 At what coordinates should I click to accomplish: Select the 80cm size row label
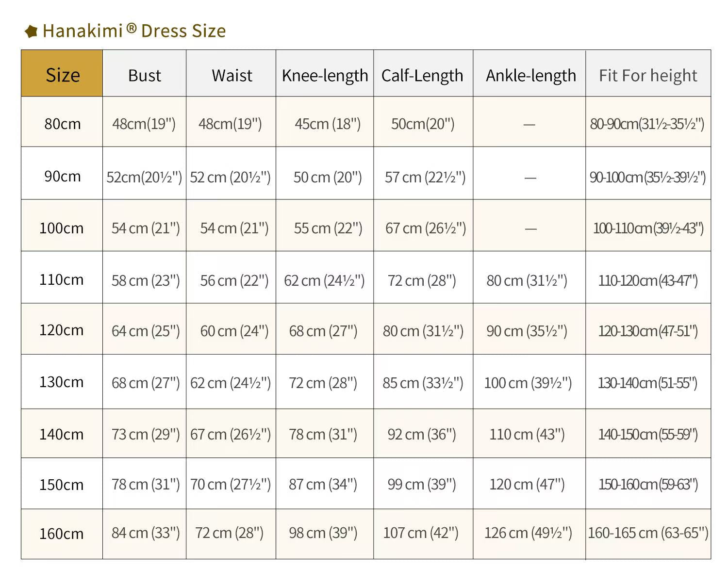pos(62,124)
